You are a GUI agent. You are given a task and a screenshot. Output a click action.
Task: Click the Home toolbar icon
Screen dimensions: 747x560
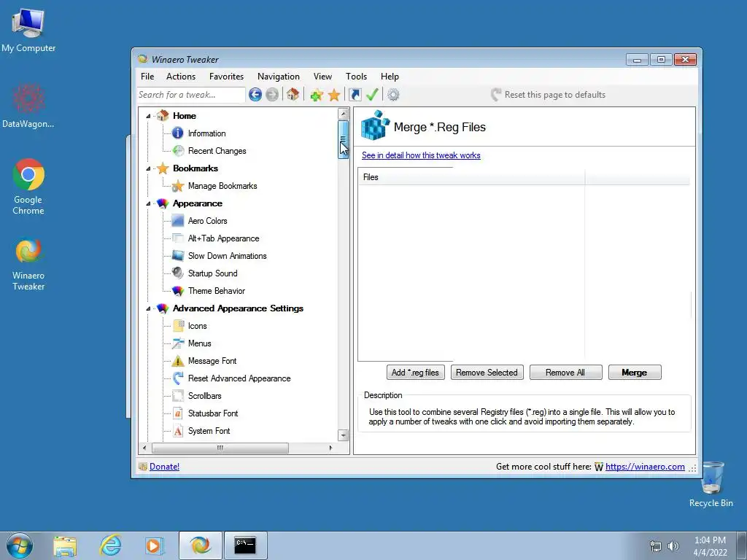[x=293, y=94]
